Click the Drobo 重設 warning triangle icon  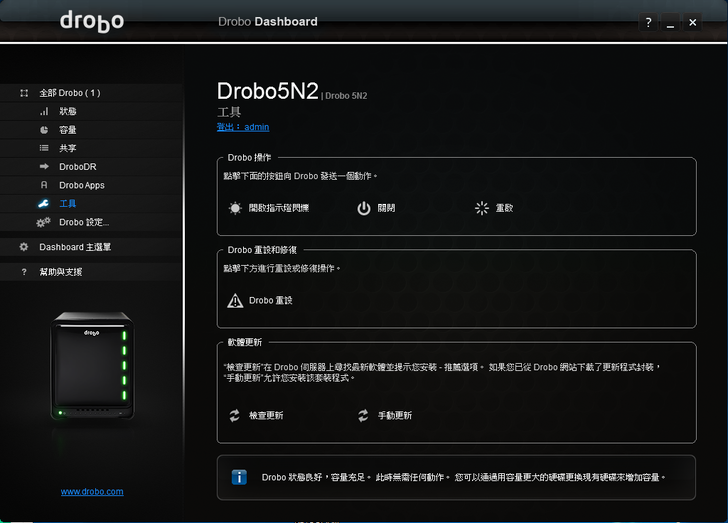click(235, 301)
